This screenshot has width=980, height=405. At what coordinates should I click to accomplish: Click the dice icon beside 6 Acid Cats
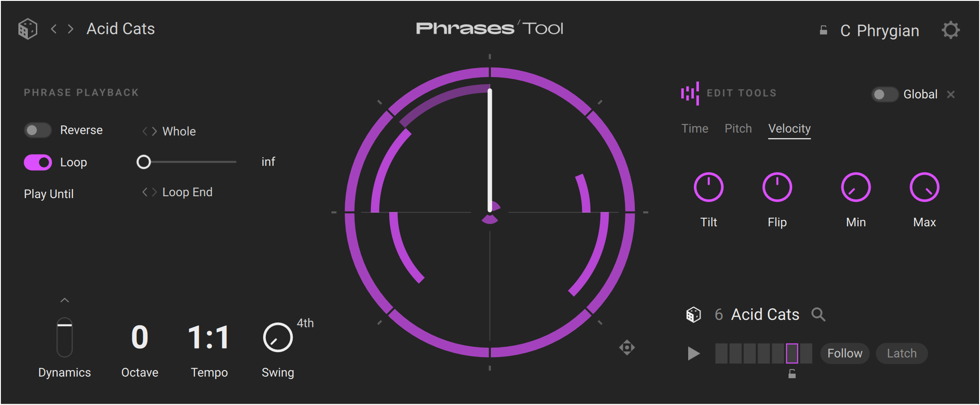[693, 315]
